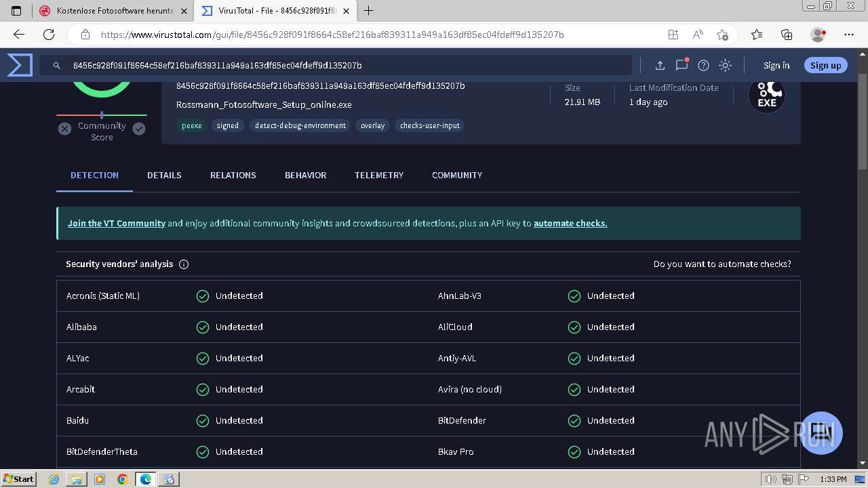Click the Undetected check icon for Baidu
This screenshot has height=488, width=868.
tap(202, 420)
